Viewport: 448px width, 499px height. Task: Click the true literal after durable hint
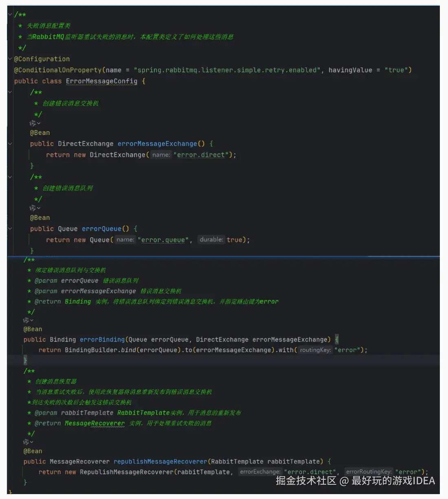tap(235, 240)
